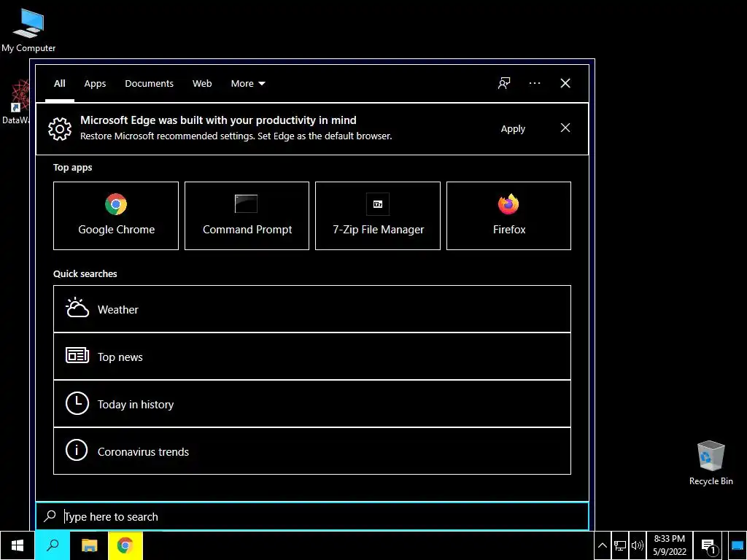This screenshot has width=747, height=560.
Task: Open network status tray icon
Action: coord(620,545)
